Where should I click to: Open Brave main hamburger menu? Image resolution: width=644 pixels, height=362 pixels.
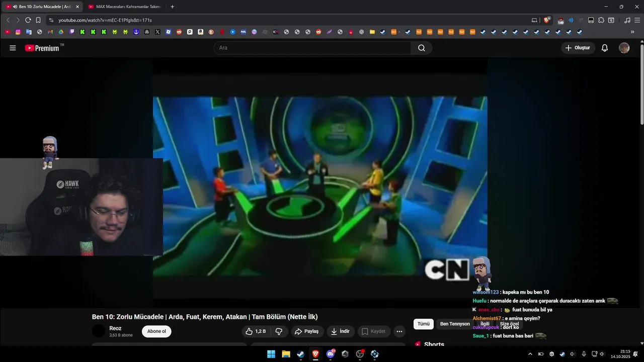[636, 20]
